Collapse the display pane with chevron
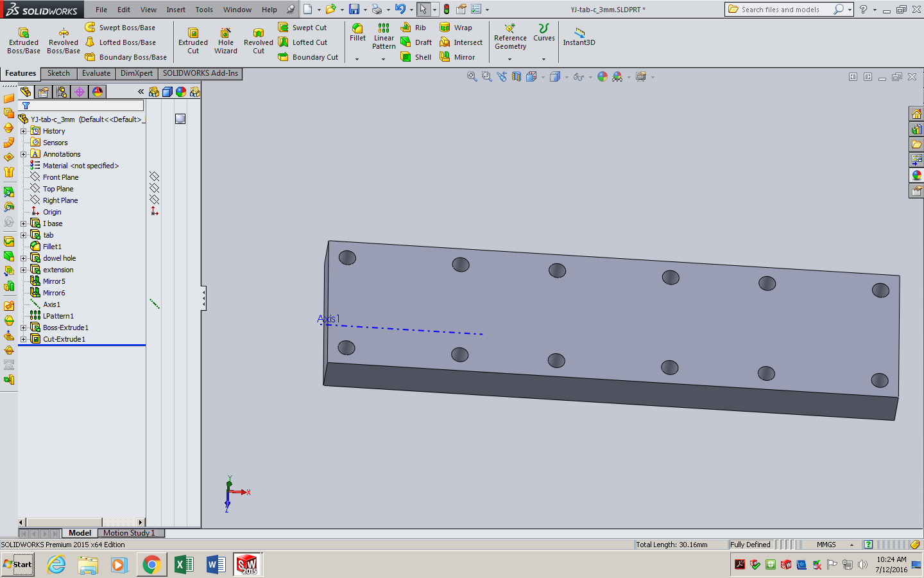Viewport: 924px width, 578px height. pyautogui.click(x=141, y=92)
